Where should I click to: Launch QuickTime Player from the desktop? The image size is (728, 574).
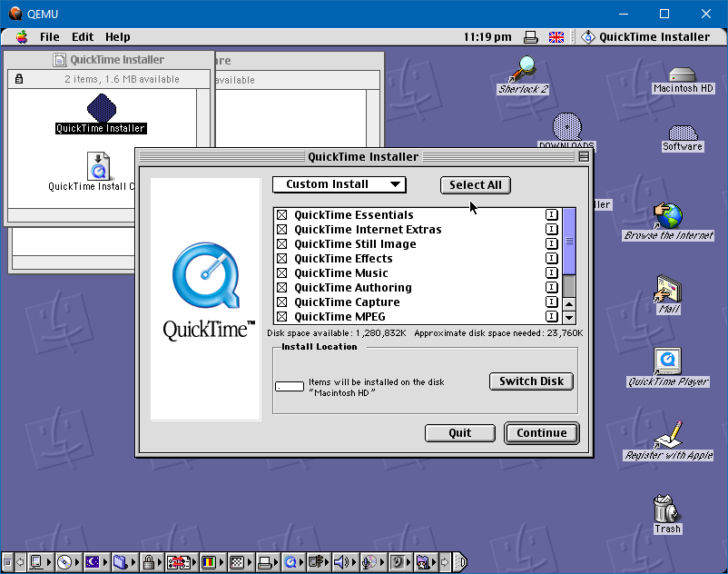coord(667,359)
